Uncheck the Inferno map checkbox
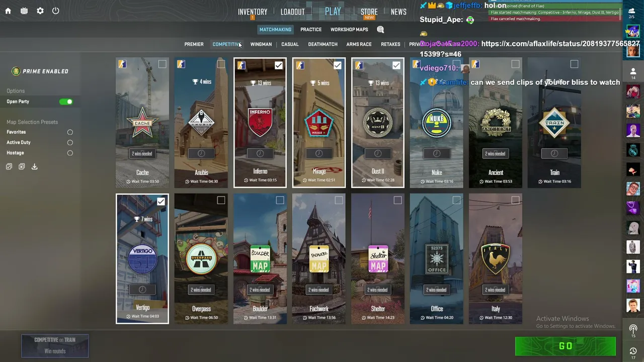The width and height of the screenshot is (644, 362). pyautogui.click(x=278, y=65)
